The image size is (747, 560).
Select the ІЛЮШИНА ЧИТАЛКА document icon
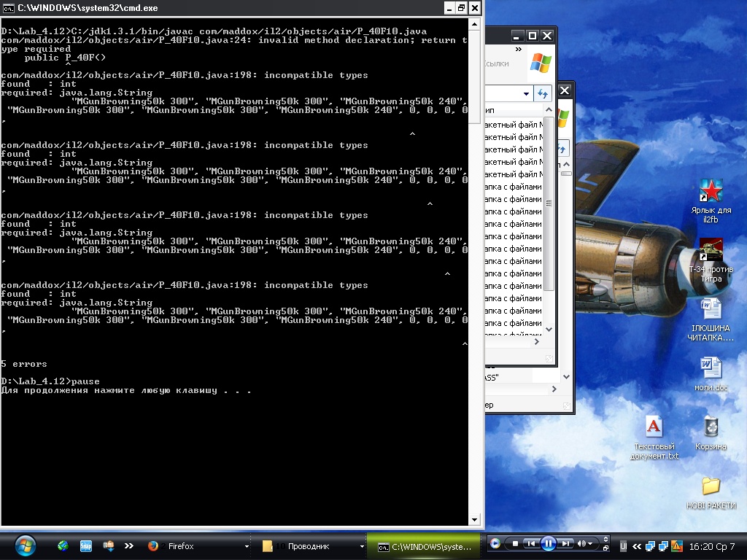click(711, 319)
